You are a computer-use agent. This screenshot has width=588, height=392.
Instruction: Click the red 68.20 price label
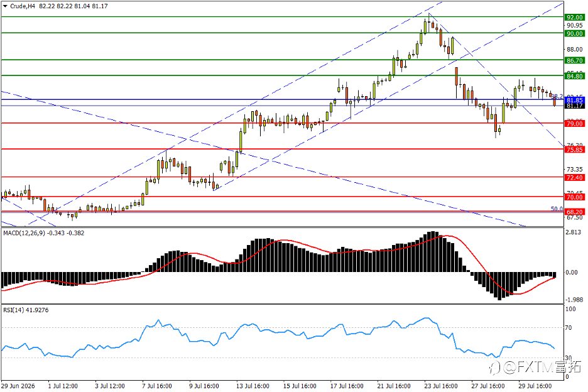click(574, 212)
